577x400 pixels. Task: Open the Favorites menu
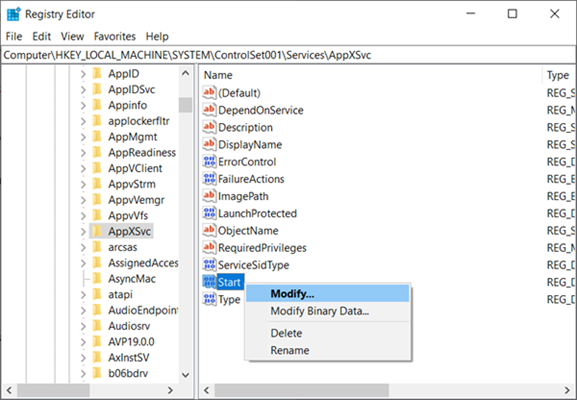click(x=114, y=36)
